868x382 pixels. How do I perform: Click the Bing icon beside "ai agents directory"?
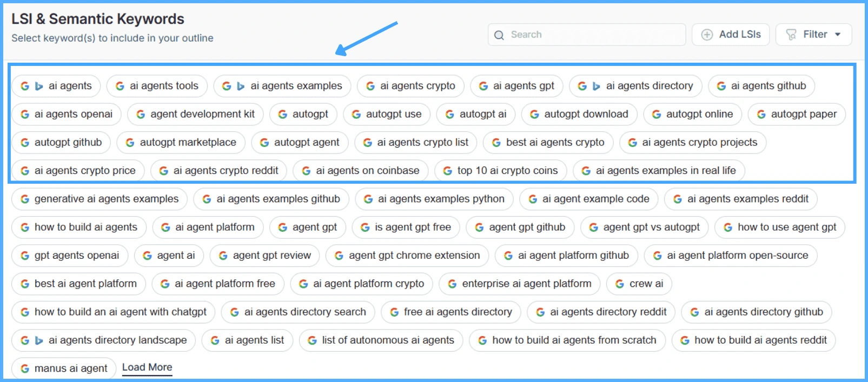597,86
